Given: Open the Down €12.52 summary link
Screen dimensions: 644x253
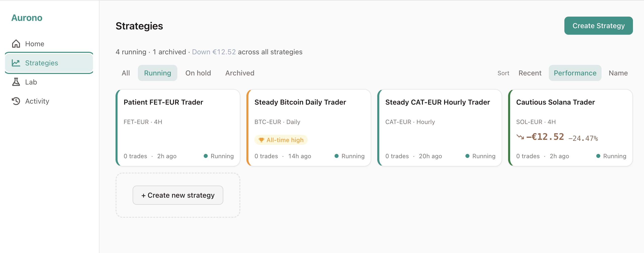Looking at the screenshot, I should pyautogui.click(x=213, y=52).
